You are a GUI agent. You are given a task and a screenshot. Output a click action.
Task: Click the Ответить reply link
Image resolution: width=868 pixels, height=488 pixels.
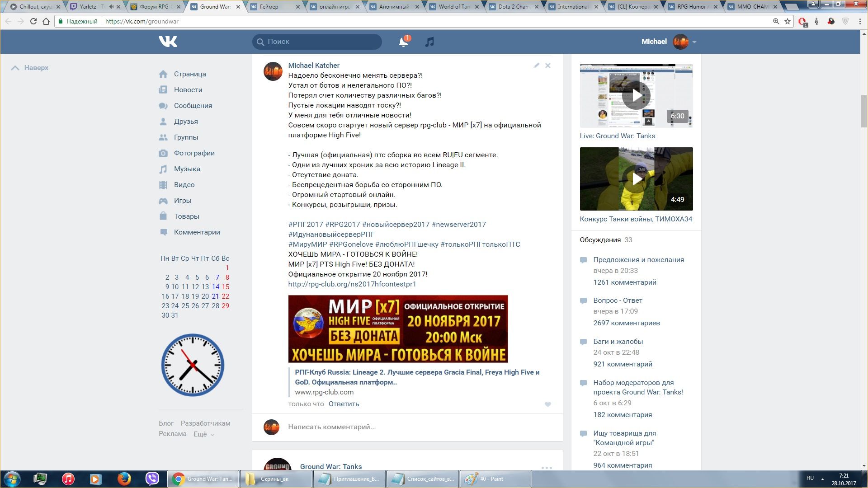click(x=344, y=404)
